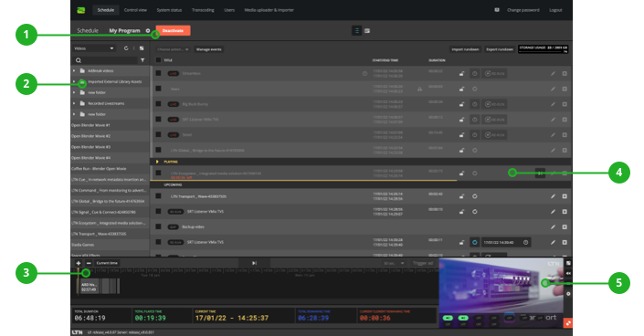The image size is (644, 336).
Task: Collapse the PLAYING section arrow
Action: coord(157,162)
